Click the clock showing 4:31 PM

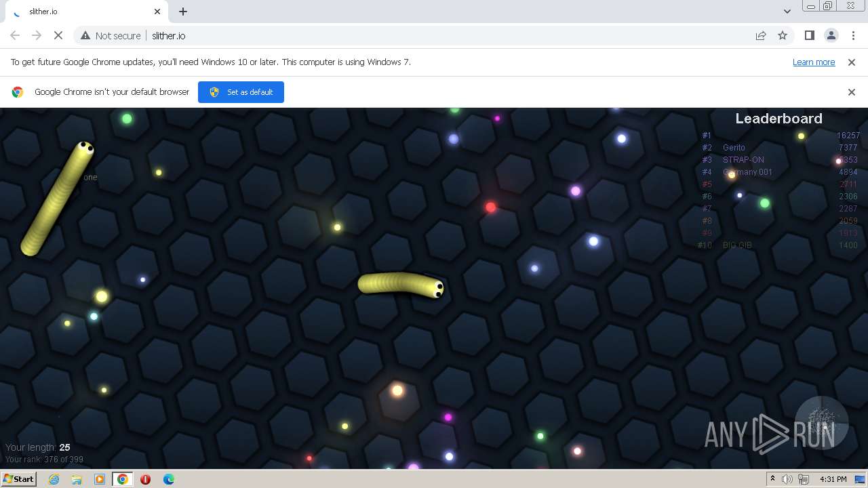pos(833,479)
